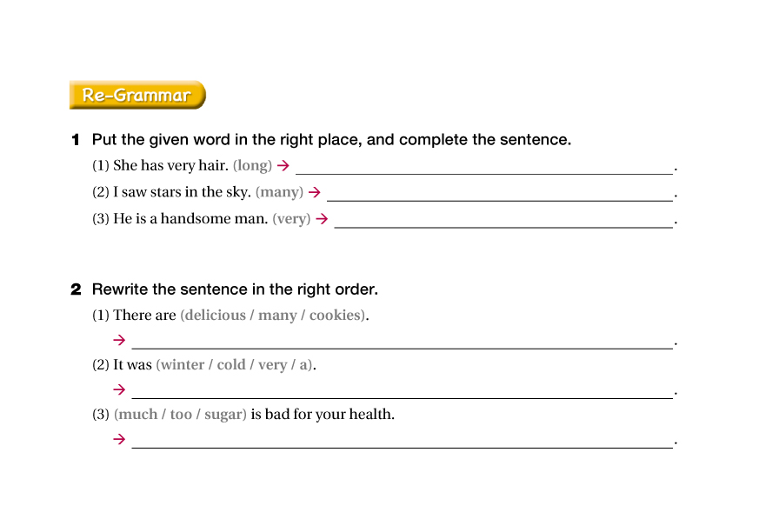Click the arrow under 'There are' sentence
The height and width of the screenshot is (532, 759).
119,341
